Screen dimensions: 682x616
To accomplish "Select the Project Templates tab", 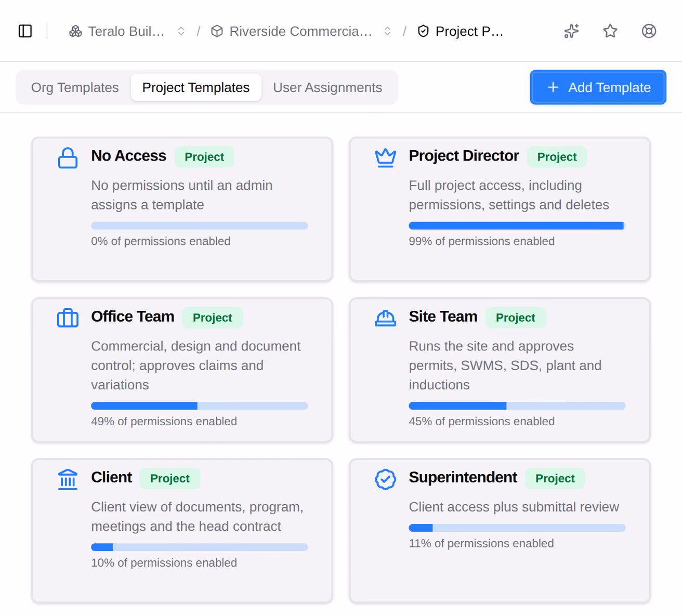I will [196, 87].
